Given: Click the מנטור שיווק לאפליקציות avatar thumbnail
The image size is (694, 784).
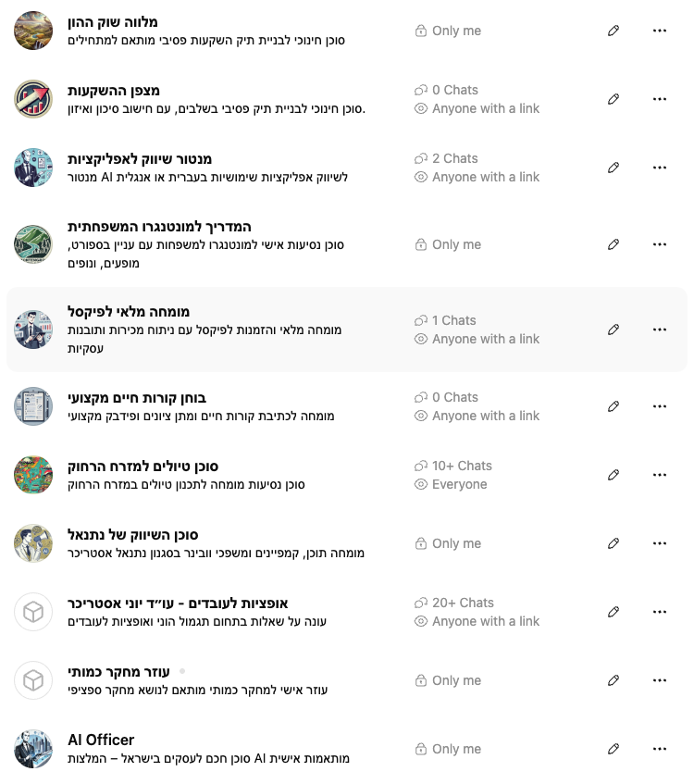Looking at the screenshot, I should pyautogui.click(x=33, y=168).
